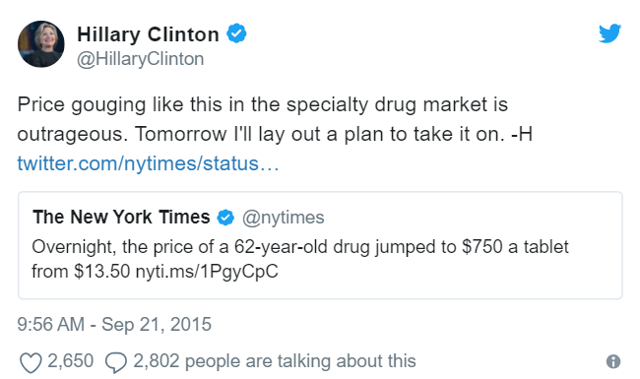This screenshot has width=640, height=379.
Task: Click the main tweet text about price gouging
Action: click(275, 119)
